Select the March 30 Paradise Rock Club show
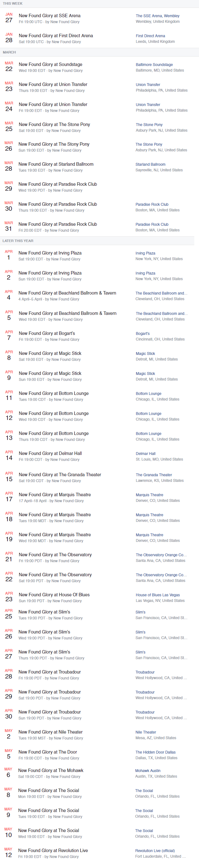This screenshot has width=199, height=868. pos(58,204)
